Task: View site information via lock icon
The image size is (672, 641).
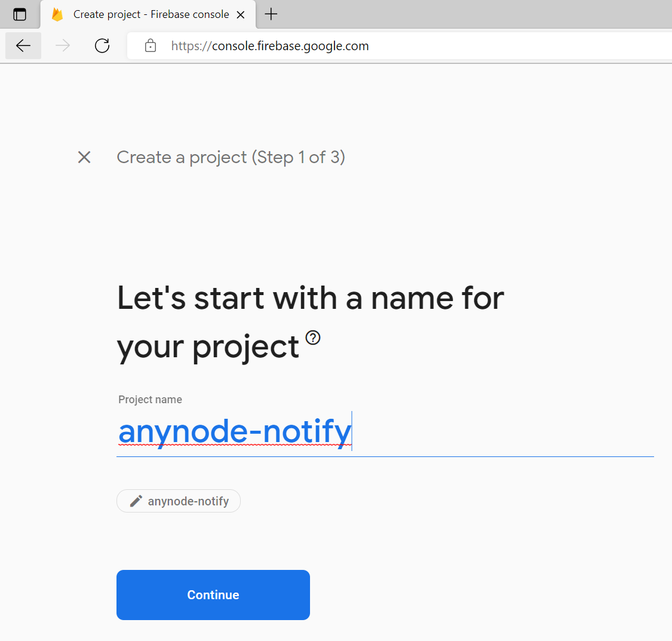Action: coord(151,46)
